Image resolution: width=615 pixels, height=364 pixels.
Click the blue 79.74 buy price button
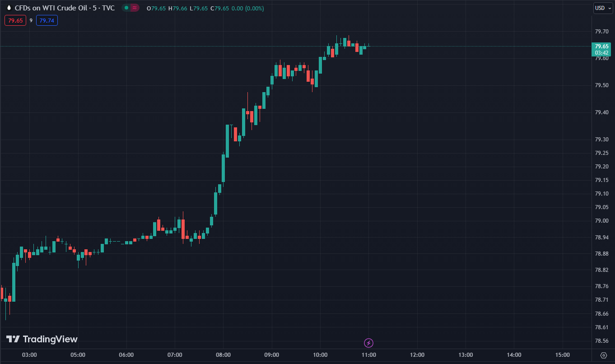point(48,20)
